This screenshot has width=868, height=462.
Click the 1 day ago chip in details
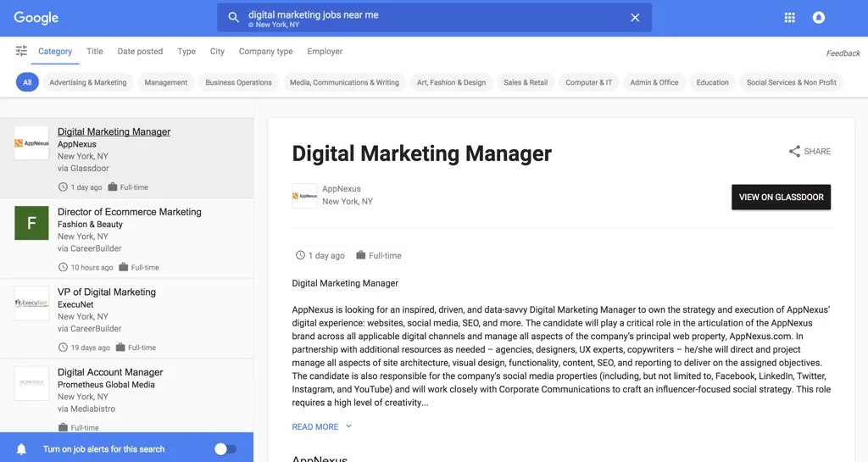click(320, 255)
